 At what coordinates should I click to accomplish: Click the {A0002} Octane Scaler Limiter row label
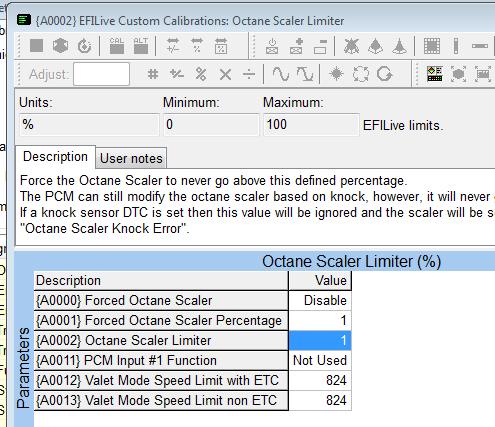pos(161,340)
